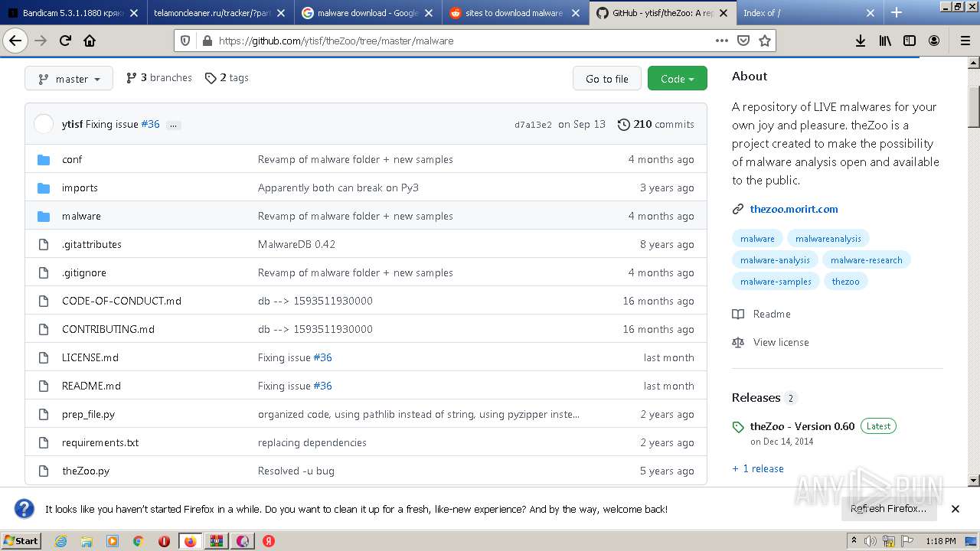The image size is (980, 551).
Task: Click the commit history clock icon
Action: (624, 124)
